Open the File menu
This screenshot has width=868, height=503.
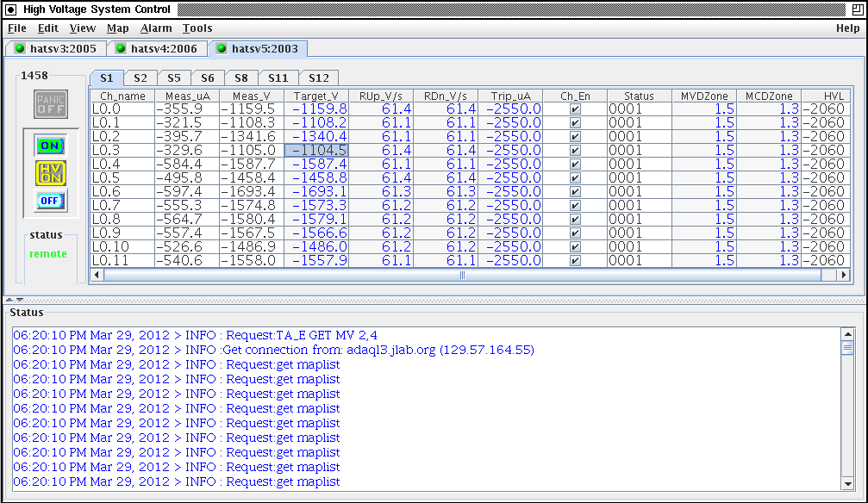tap(16, 28)
